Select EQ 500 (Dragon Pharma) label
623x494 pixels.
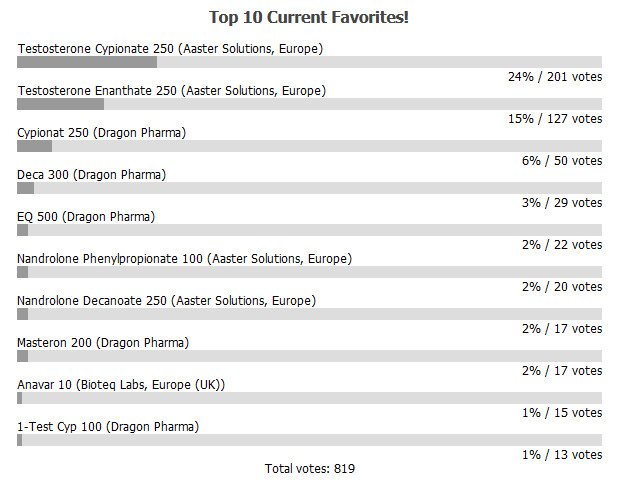(86, 216)
